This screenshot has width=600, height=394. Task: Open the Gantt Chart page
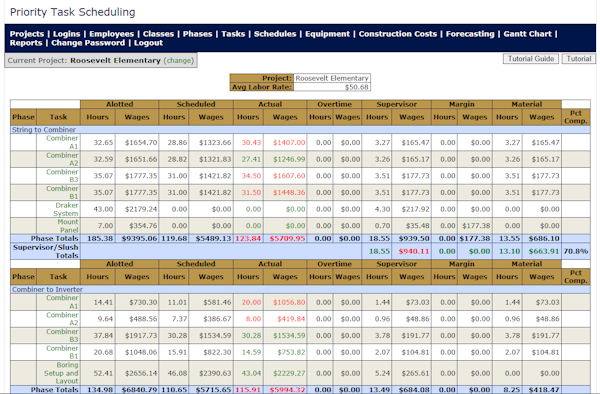point(527,34)
